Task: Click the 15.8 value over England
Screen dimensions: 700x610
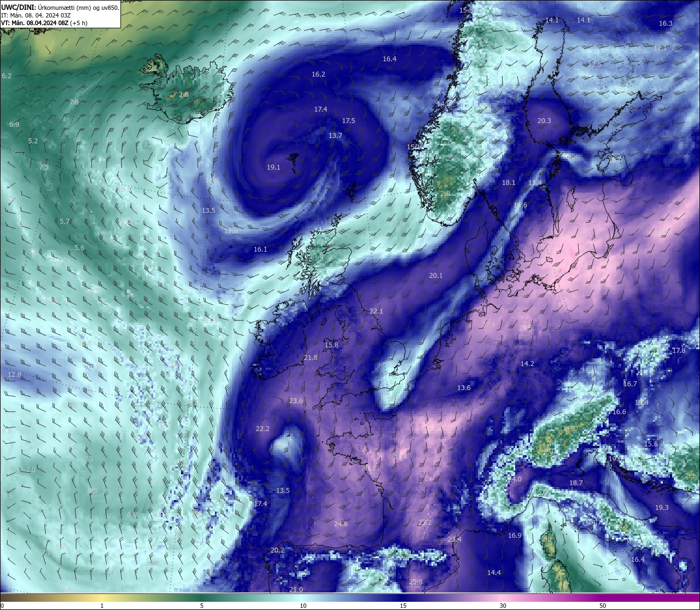Action: click(x=331, y=345)
